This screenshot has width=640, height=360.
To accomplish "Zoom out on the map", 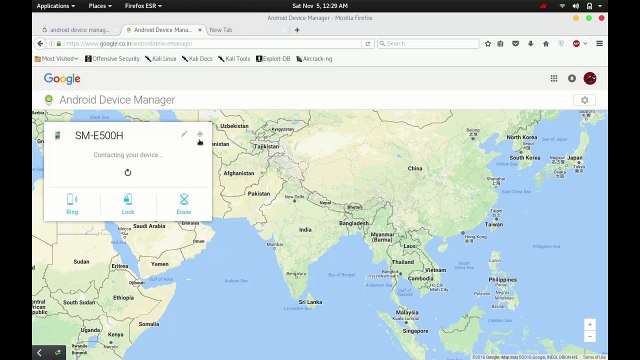I will pos(590,336).
